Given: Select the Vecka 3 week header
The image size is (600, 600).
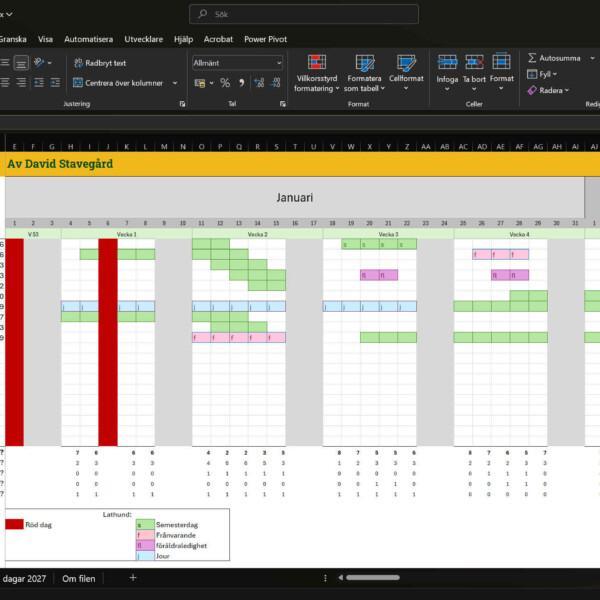Looking at the screenshot, I should (x=388, y=234).
